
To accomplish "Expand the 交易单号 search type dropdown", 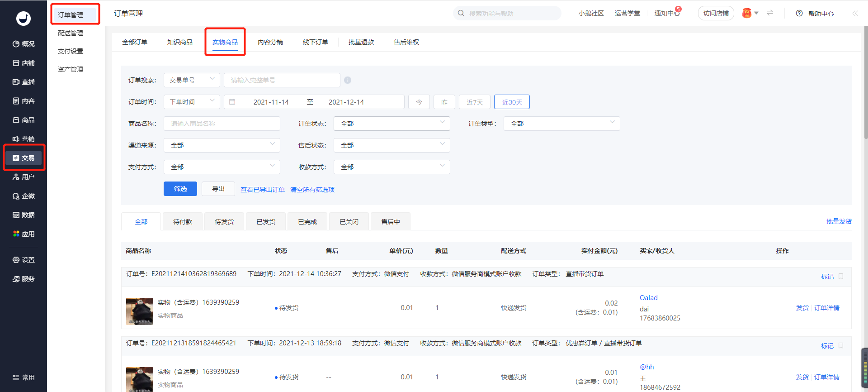I will point(192,80).
